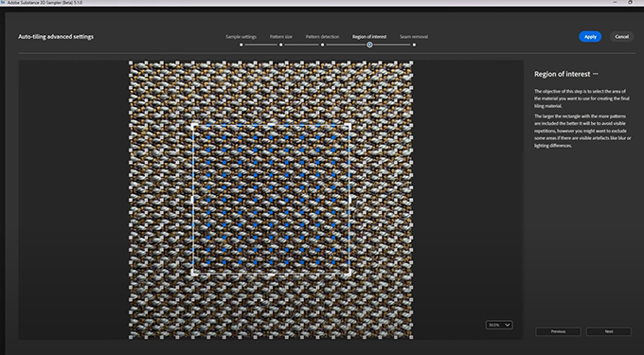Viewport: 644px width, 355px height.
Task: Jump to the Seam removal step label
Action: coord(414,37)
